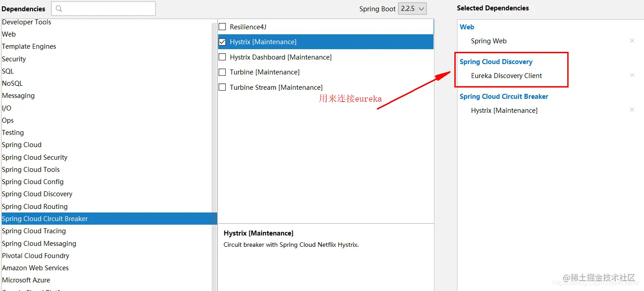Click Spring Web in Selected Dependencies

[x=489, y=41]
